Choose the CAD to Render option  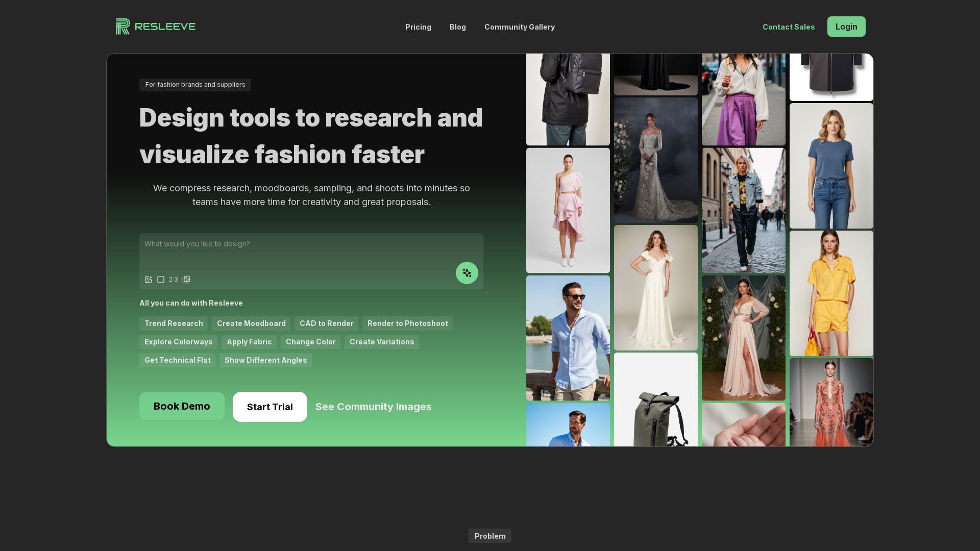(326, 323)
